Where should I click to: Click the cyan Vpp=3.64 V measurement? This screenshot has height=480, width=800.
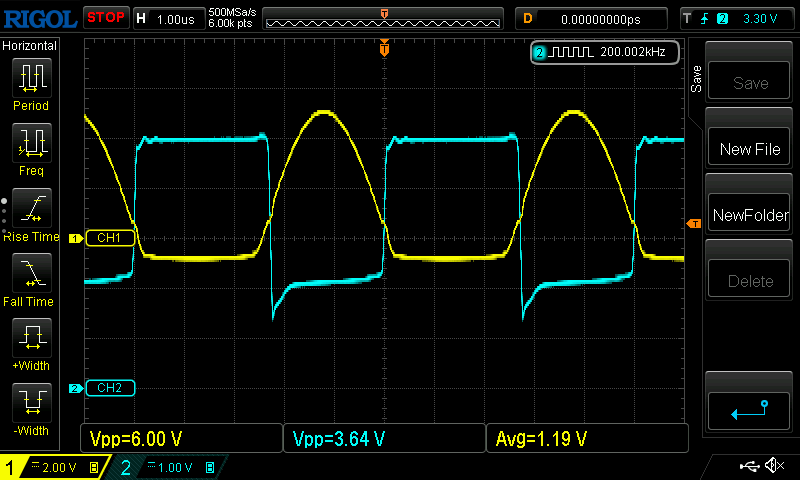[x=384, y=438]
